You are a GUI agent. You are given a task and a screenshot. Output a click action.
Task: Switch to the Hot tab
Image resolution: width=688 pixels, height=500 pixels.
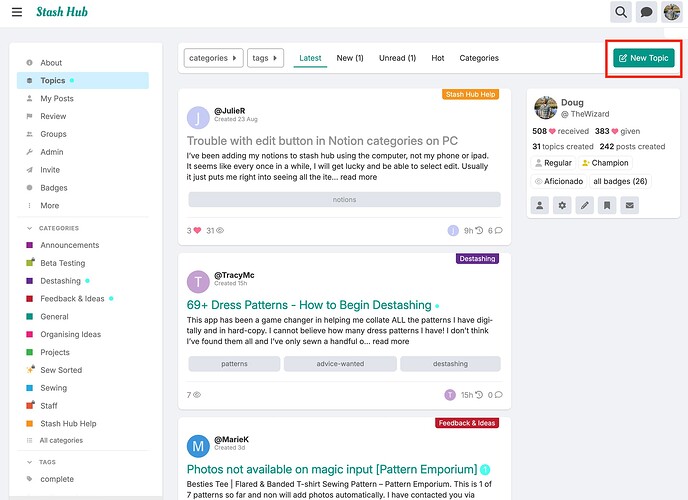[x=437, y=58]
